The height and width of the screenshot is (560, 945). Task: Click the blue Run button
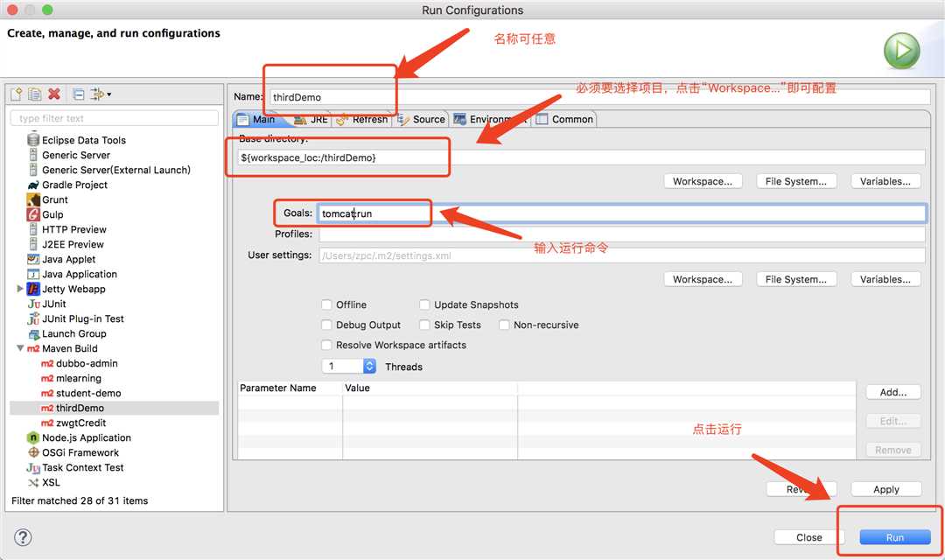pos(895,537)
